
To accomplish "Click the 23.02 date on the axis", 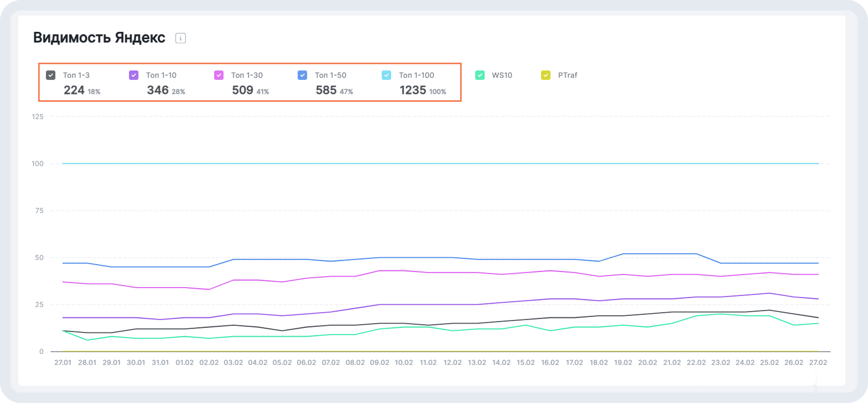I will click(x=721, y=362).
